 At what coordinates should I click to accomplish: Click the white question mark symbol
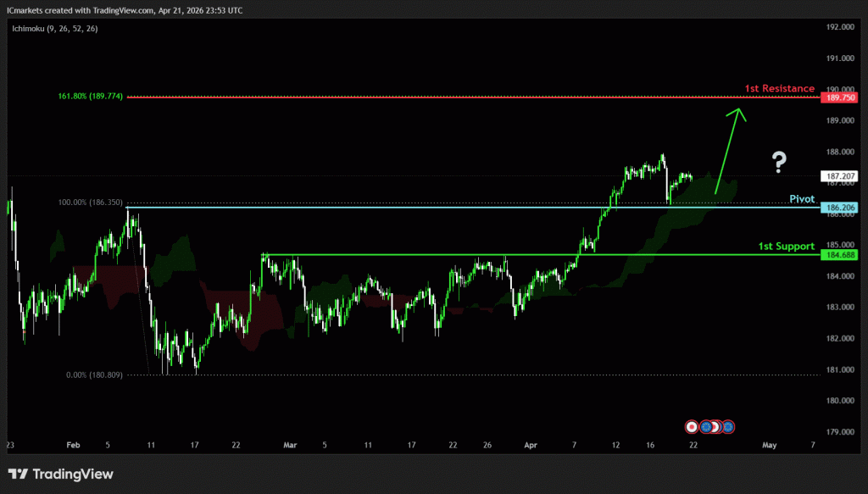click(x=778, y=163)
